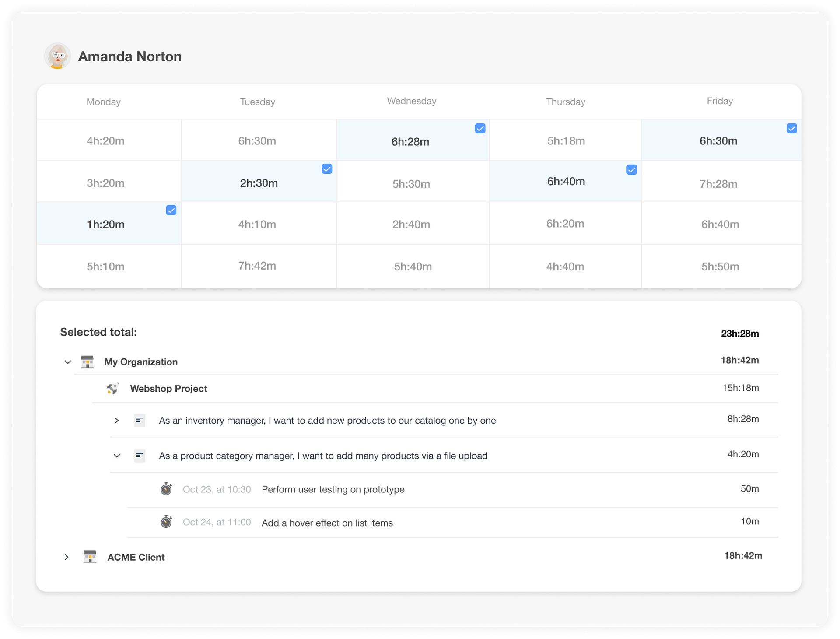The width and height of the screenshot is (840, 639).
Task: Click the My Organization building icon
Action: (x=87, y=362)
